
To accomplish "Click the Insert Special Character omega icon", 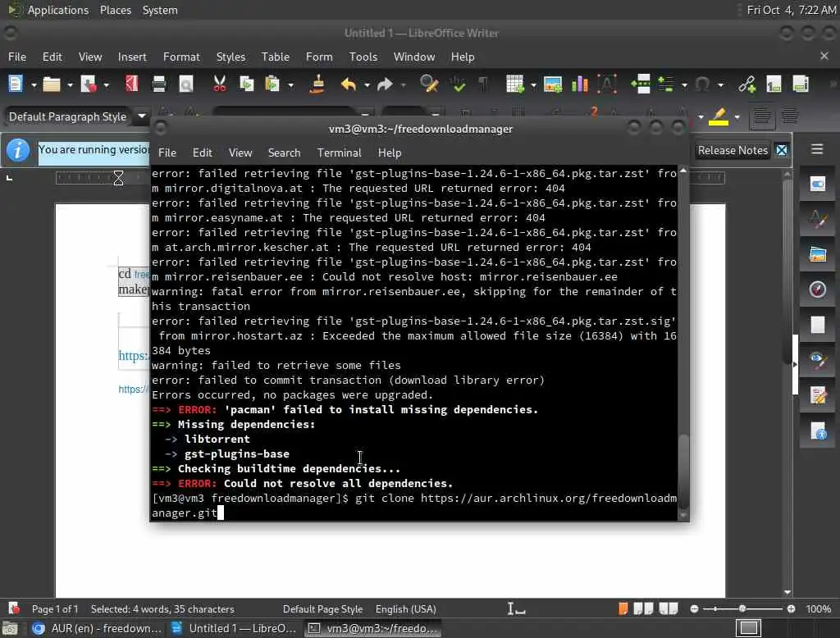I will tap(702, 84).
